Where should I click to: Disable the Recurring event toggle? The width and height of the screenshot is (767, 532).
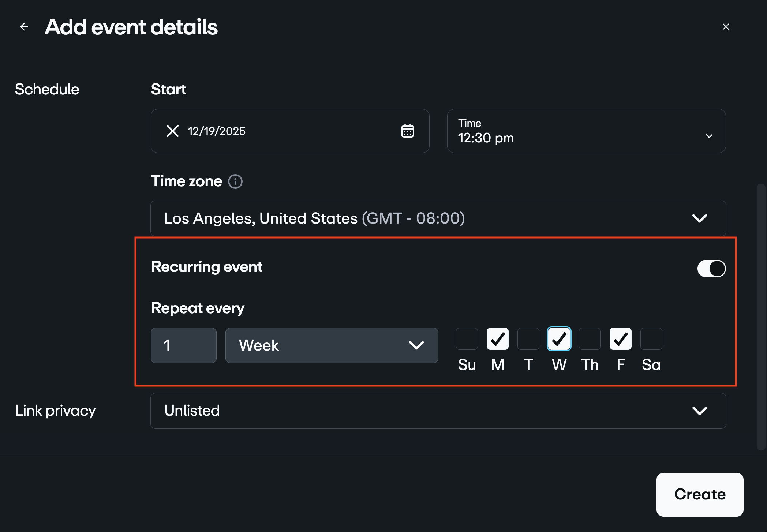click(711, 268)
